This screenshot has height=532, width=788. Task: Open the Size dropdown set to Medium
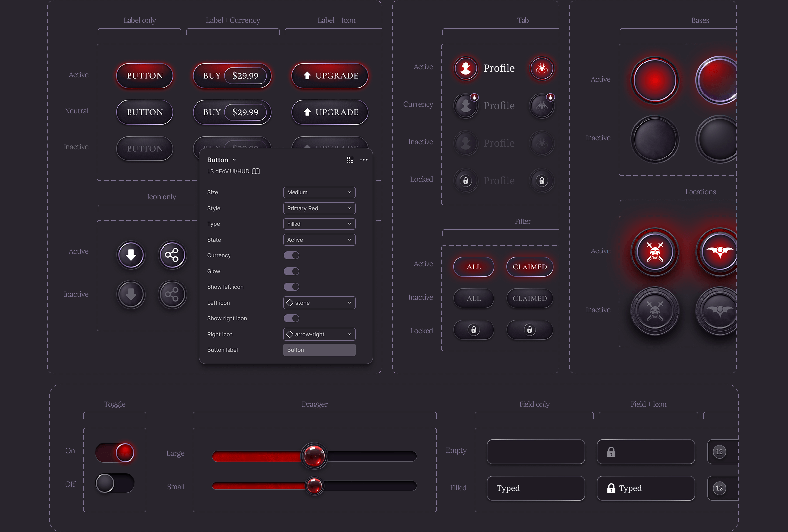point(319,192)
